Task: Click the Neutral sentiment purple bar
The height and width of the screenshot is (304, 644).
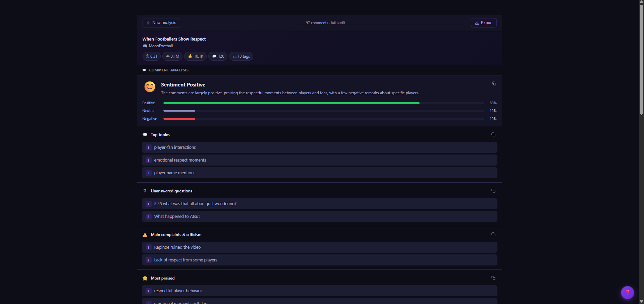Action: tap(179, 111)
